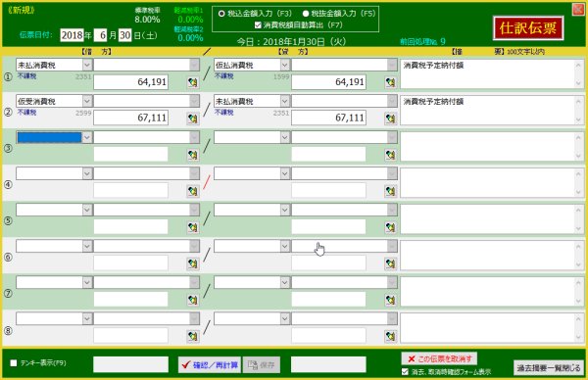Open calculator icon for row 7 credit amount
Image resolution: width=588 pixels, height=380 pixels.
390,300
